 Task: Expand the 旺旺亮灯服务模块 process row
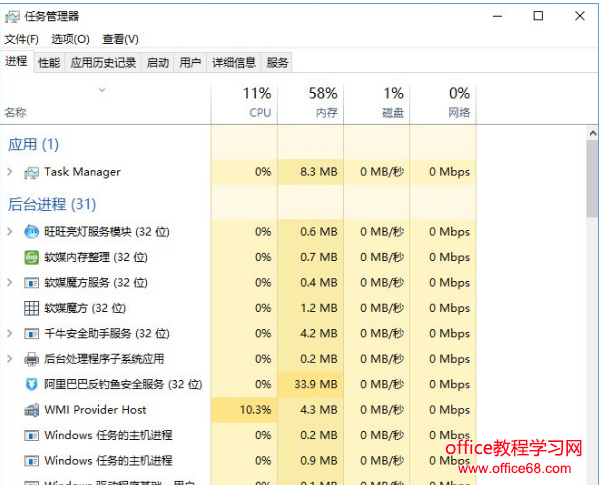(10, 232)
